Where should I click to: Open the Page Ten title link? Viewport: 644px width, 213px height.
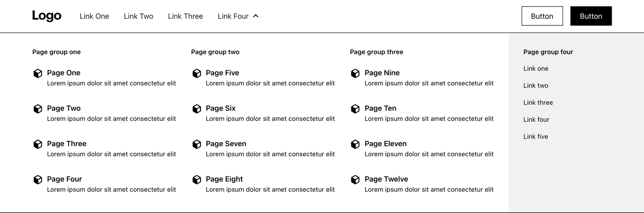pyautogui.click(x=380, y=108)
